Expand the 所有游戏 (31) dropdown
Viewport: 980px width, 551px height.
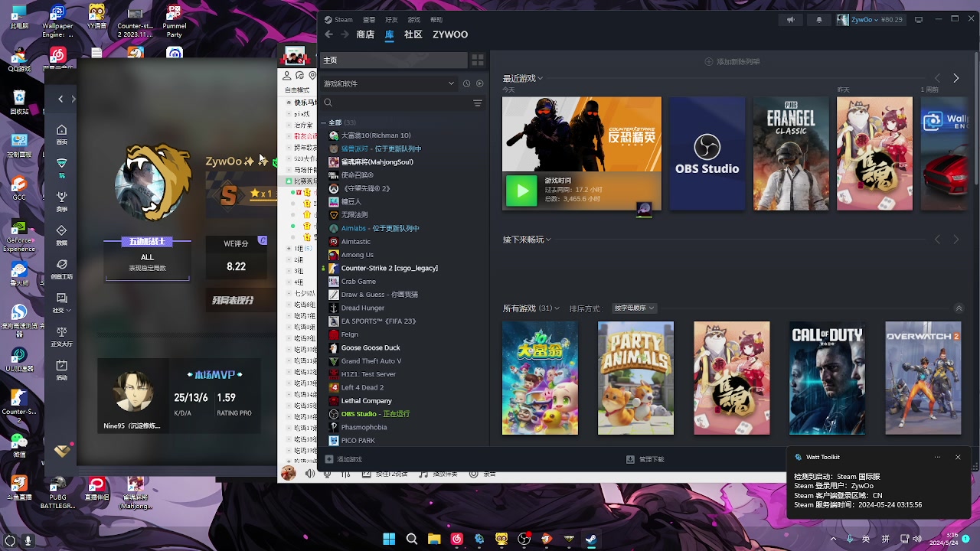[531, 308]
